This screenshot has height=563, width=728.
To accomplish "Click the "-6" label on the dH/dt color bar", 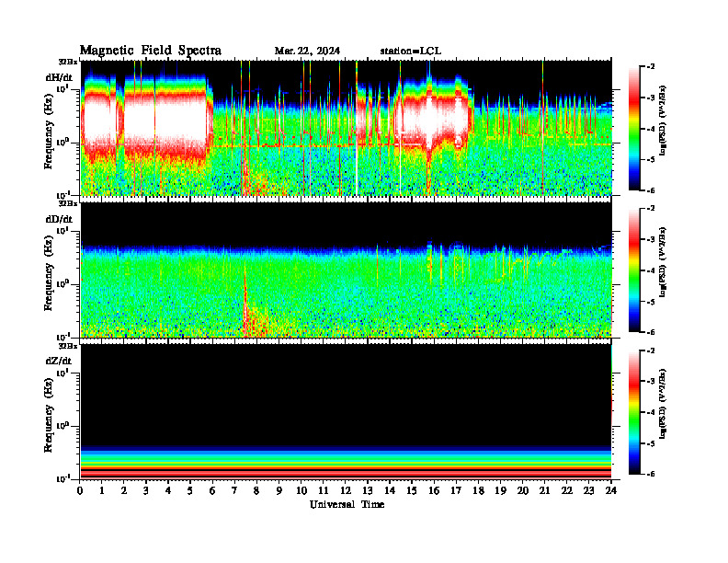I will [650, 190].
